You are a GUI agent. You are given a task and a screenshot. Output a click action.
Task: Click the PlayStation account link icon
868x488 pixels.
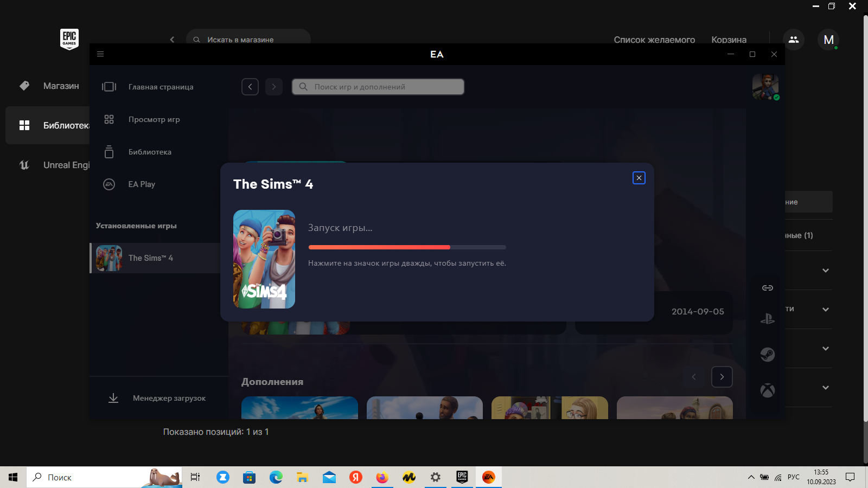click(x=767, y=319)
